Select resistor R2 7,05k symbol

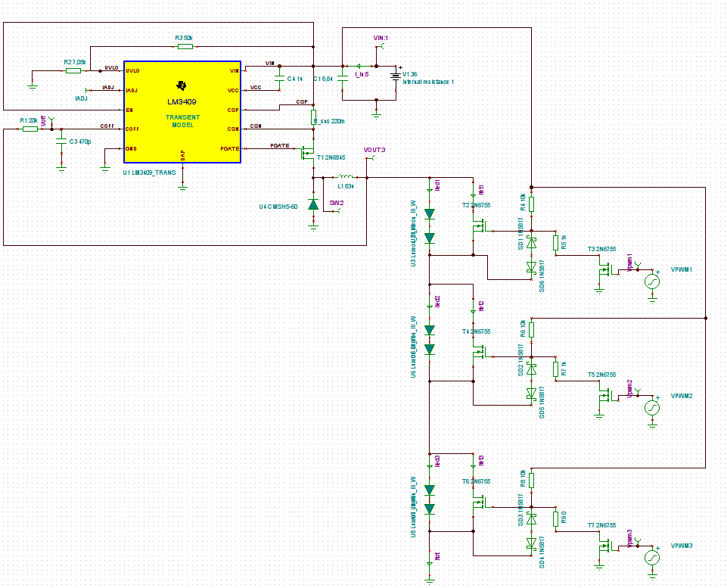pyautogui.click(x=73, y=70)
